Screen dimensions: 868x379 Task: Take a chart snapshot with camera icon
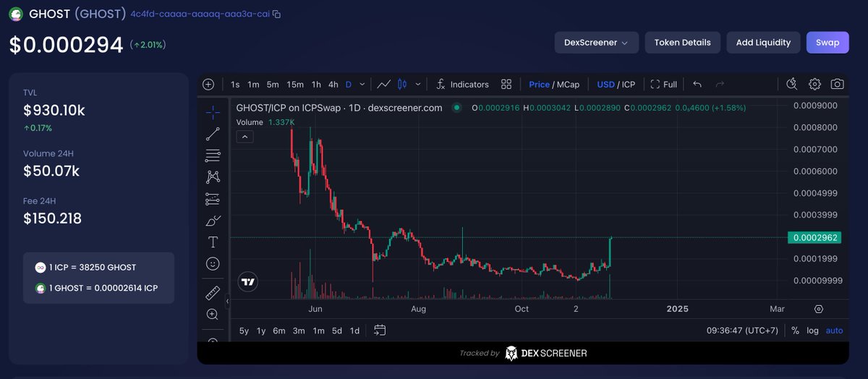coord(837,85)
